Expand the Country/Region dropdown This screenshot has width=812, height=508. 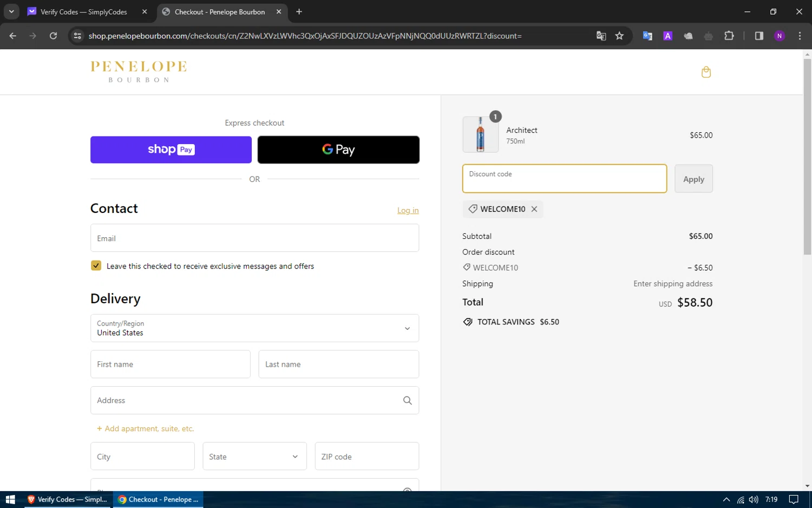tap(254, 328)
